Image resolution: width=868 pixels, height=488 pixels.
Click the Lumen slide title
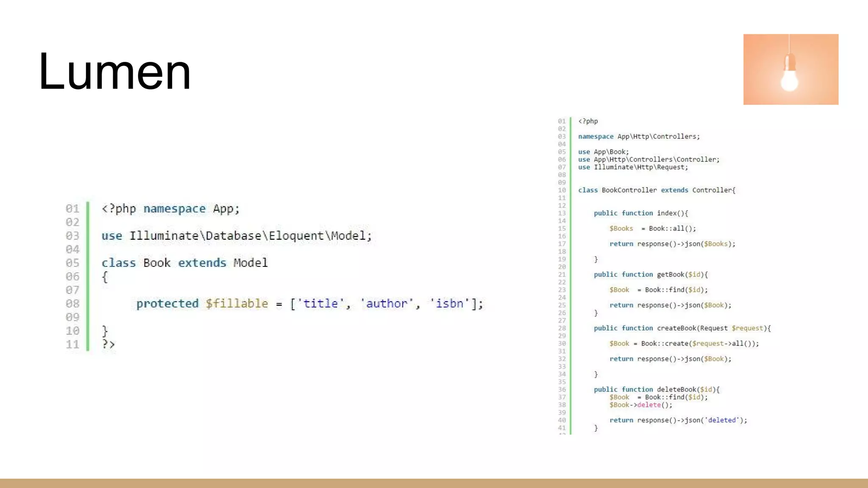[114, 71]
